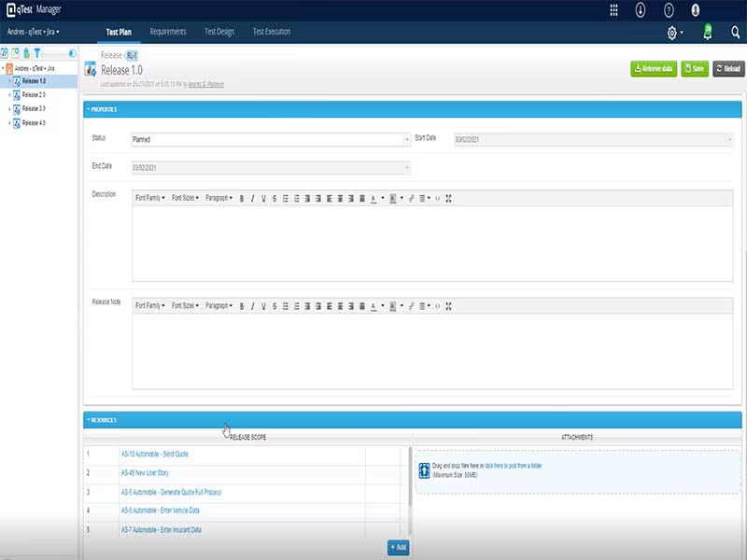
Task: Click the upload icon in attachments area
Action: (x=424, y=470)
